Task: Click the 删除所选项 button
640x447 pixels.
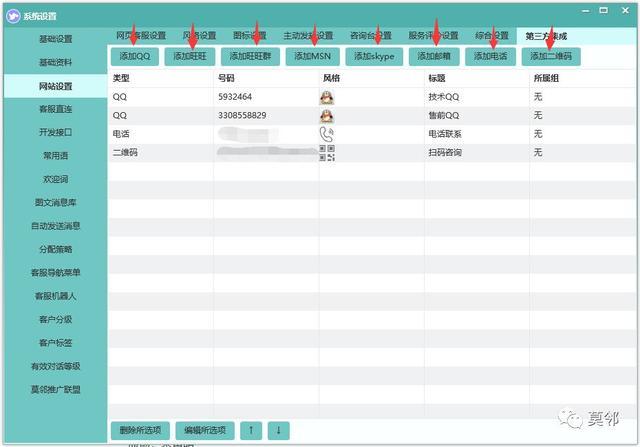Action: [x=140, y=430]
